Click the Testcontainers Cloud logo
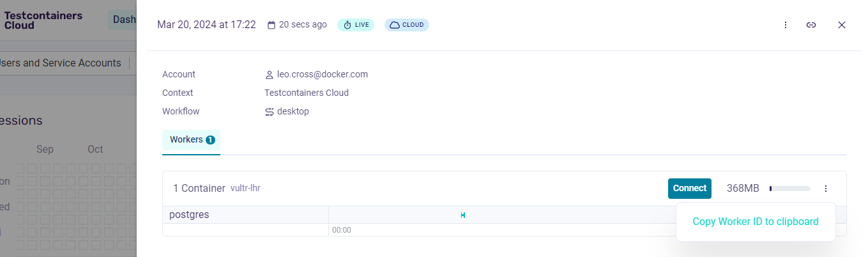868x257 pixels. point(43,20)
